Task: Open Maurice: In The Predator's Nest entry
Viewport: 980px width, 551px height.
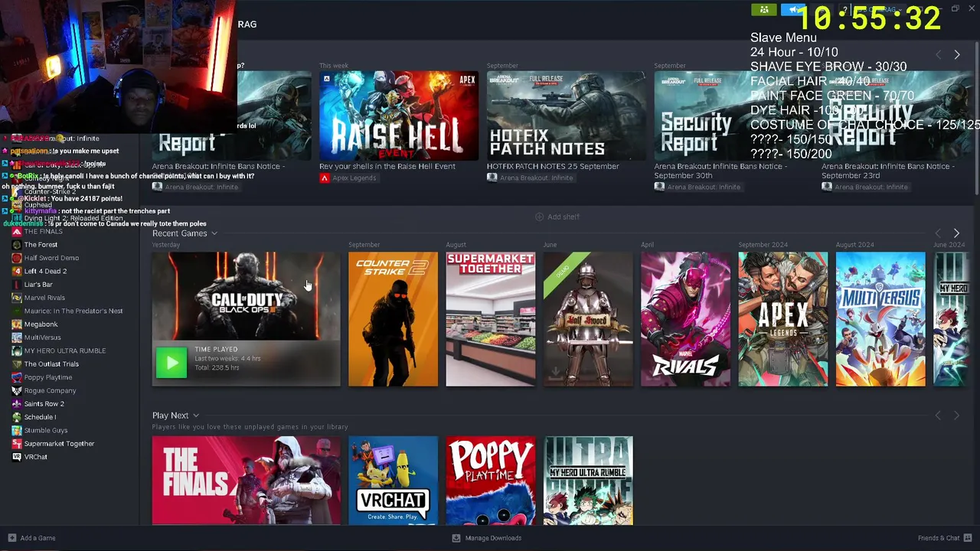Action: (x=73, y=311)
